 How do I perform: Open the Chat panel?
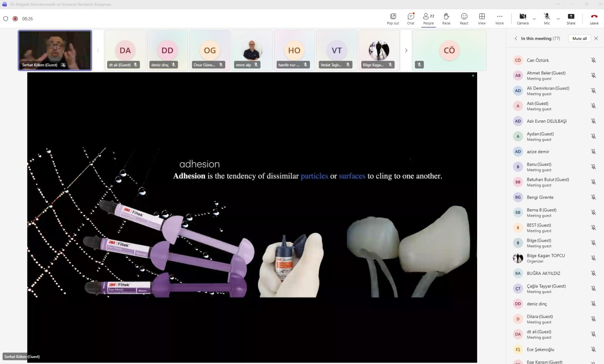point(411,18)
